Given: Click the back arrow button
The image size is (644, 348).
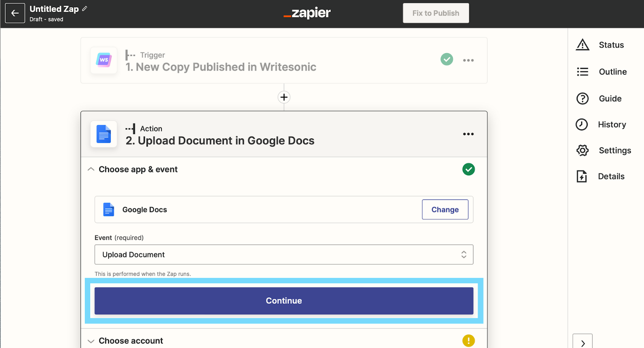Looking at the screenshot, I should (x=15, y=13).
